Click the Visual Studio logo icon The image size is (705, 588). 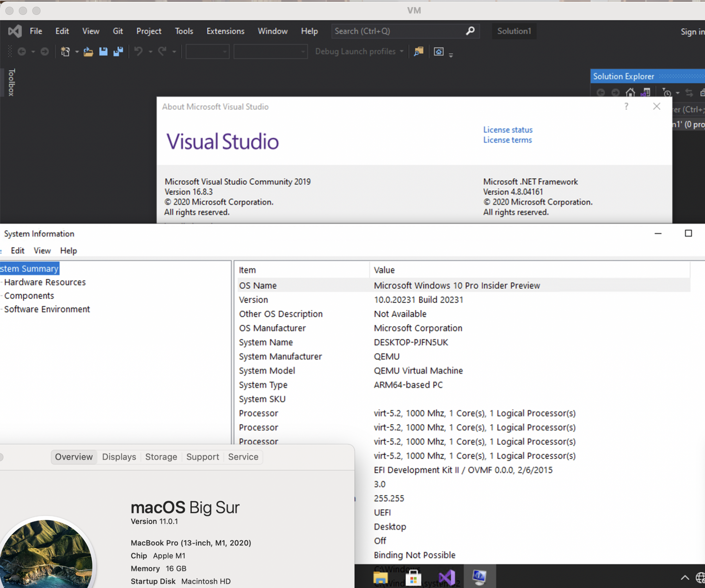click(x=15, y=31)
